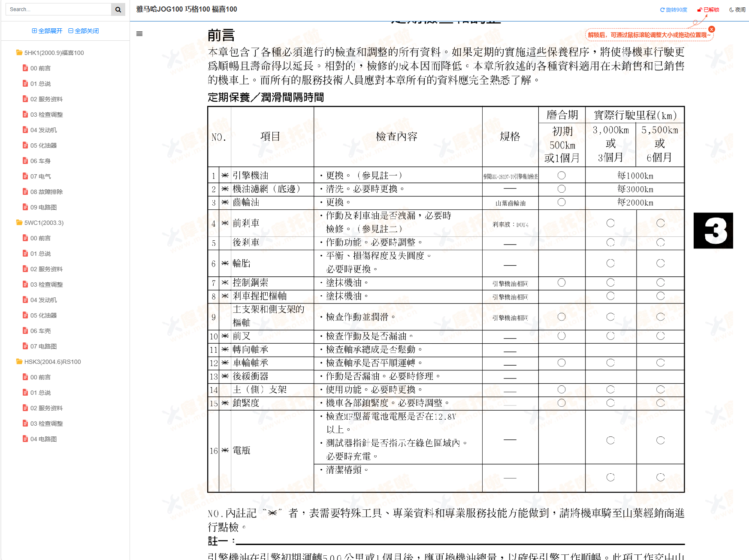Screen dimensions: 749x560
Task: Open 02 服务资料 under HSK3 folder
Action: click(43, 408)
